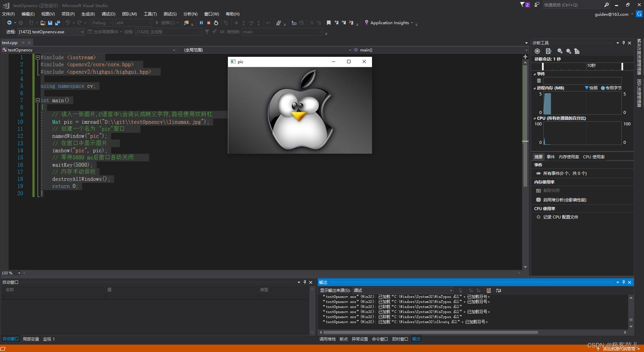644x352 pixels.
Task: Pause debugging with the Break All icon
Action: (x=201, y=23)
